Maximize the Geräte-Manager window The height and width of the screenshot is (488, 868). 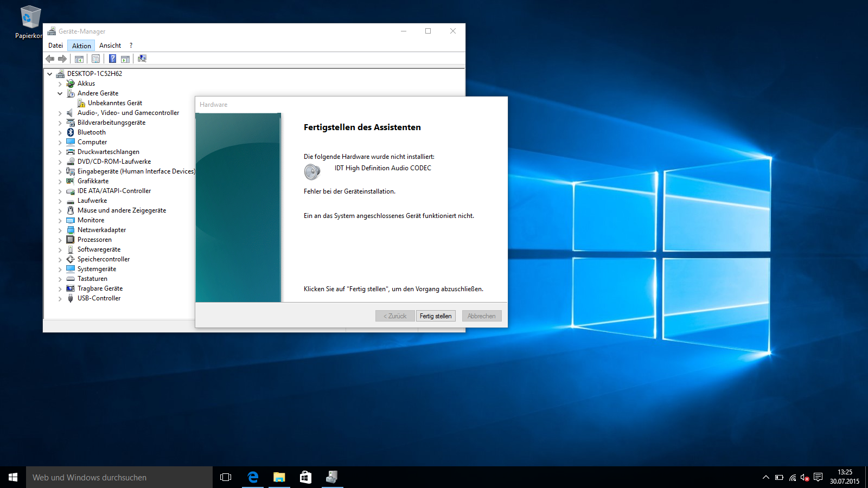coord(428,31)
